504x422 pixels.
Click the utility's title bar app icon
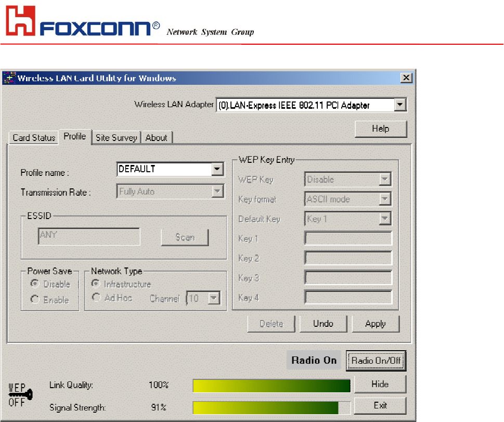[9, 78]
